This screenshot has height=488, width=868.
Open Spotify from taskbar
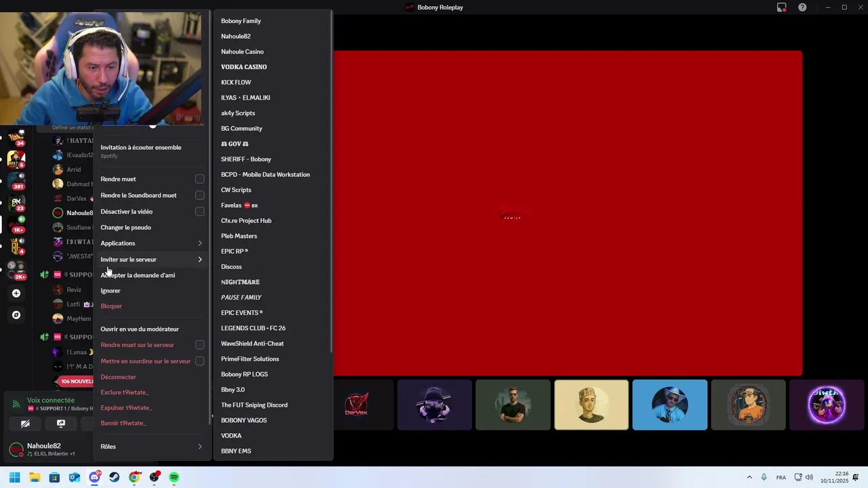coord(174,477)
